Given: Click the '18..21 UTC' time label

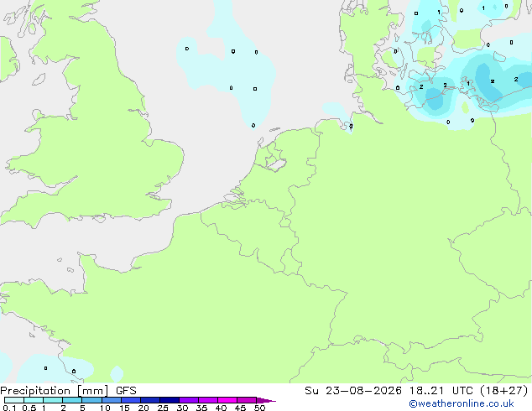Looking at the screenshot, I should coord(441,391).
